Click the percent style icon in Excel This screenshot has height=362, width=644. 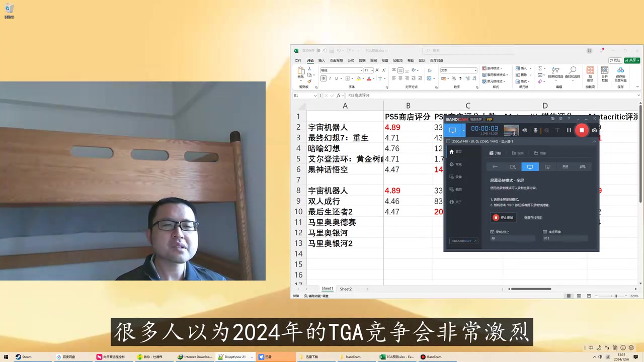pos(453,78)
